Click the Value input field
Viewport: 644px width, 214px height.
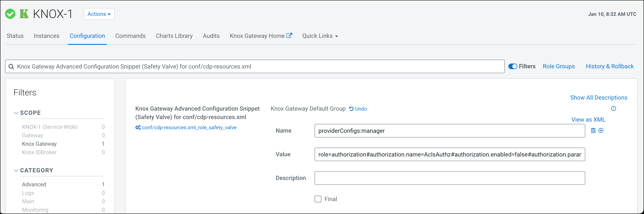tap(449, 155)
